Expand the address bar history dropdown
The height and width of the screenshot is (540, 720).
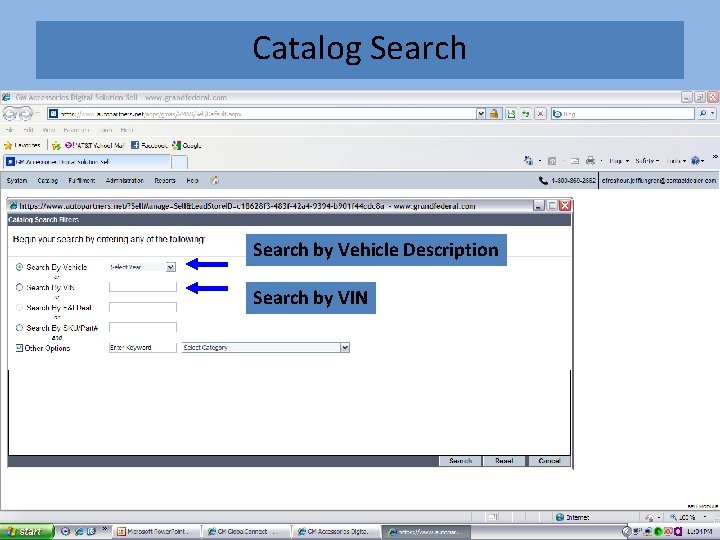481,113
